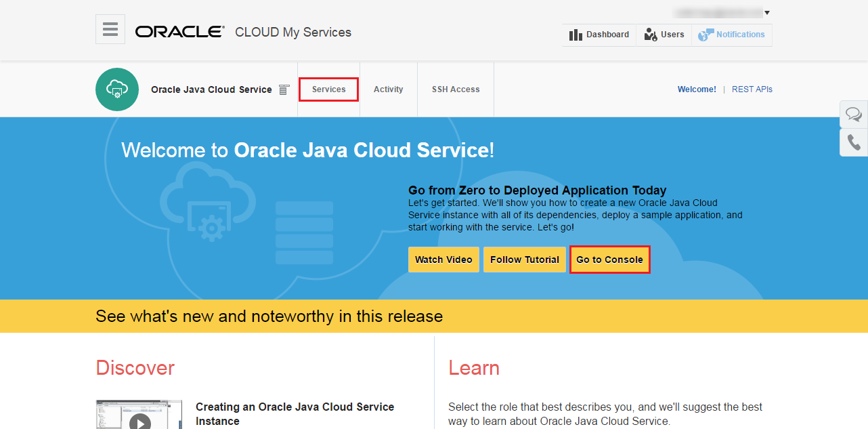Click the Oracle logo
The width and height of the screenshot is (868, 429).
pos(179,32)
